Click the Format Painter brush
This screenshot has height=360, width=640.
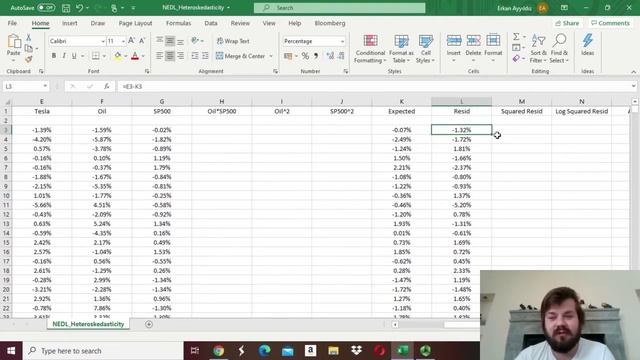pos(29,59)
